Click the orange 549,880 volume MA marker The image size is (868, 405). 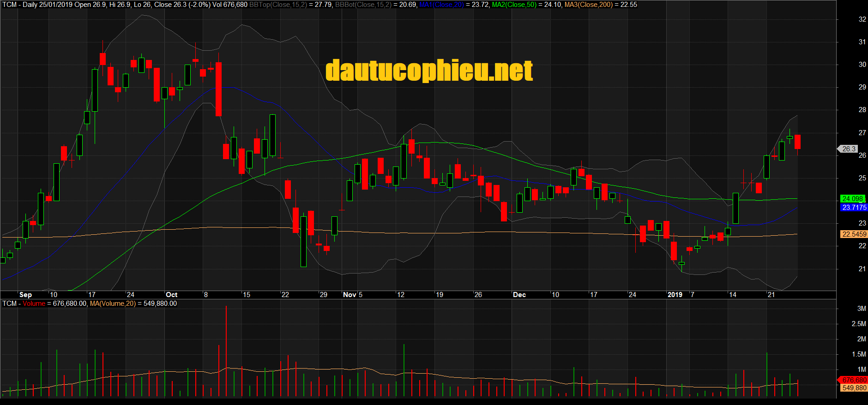(854, 388)
